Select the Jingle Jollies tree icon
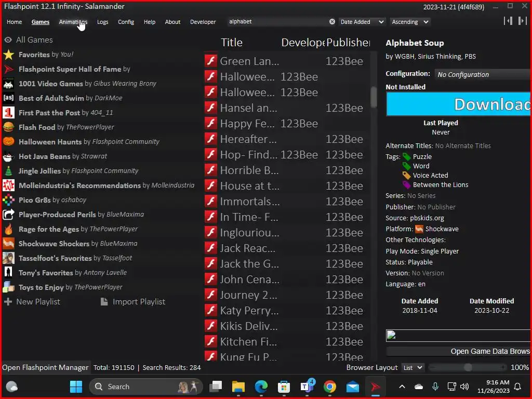Viewport: 532px width, 399px height. 8,170
